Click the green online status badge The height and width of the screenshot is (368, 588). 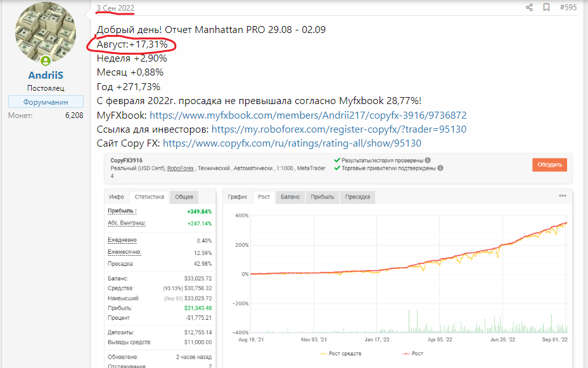tap(46, 60)
